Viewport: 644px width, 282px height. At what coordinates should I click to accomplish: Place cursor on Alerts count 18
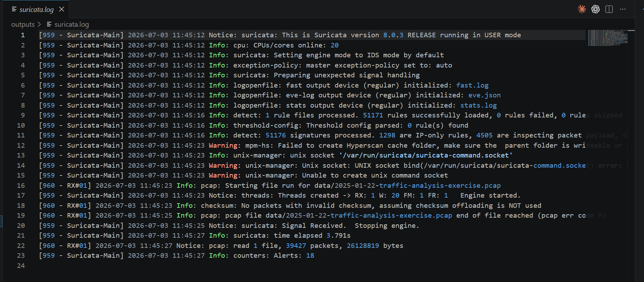310,255
